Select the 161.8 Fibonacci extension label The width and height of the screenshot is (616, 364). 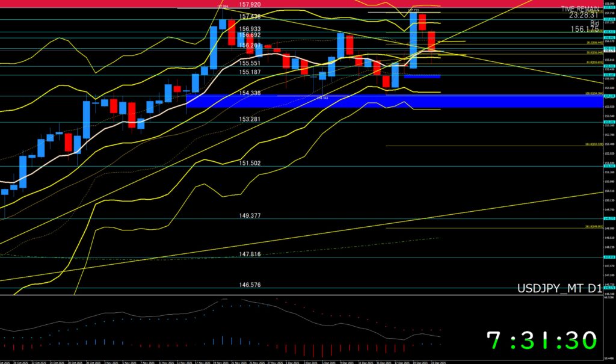tap(593, 145)
